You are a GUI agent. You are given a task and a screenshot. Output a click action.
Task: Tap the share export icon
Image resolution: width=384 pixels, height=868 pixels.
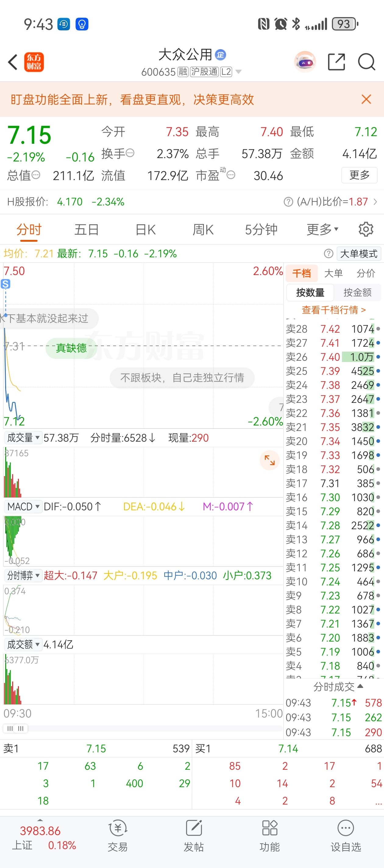336,62
